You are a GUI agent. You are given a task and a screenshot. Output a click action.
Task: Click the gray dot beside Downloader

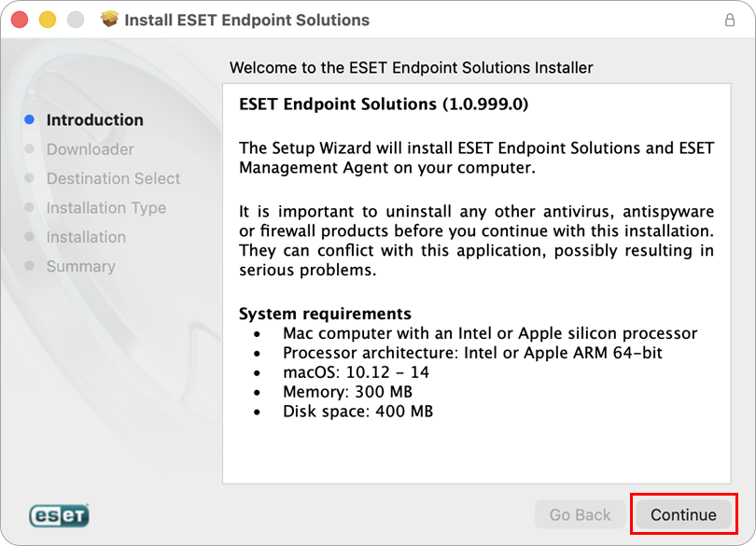(29, 149)
